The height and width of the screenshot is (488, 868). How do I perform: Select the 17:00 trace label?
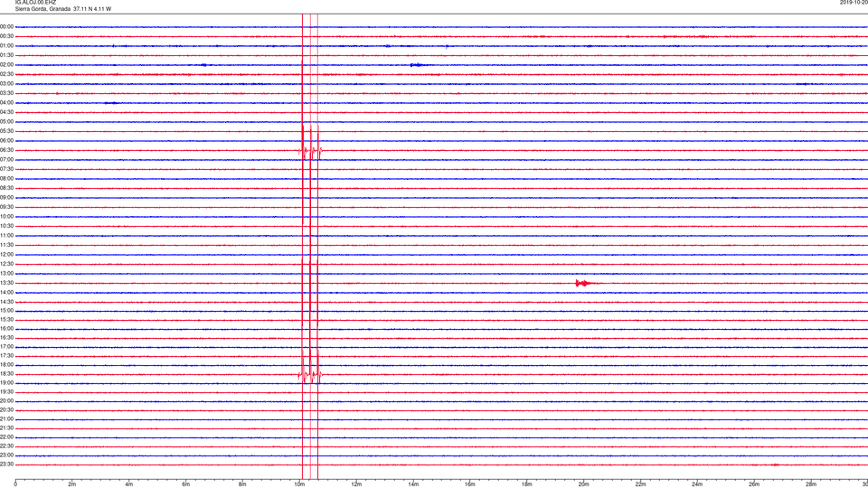click(x=6, y=347)
